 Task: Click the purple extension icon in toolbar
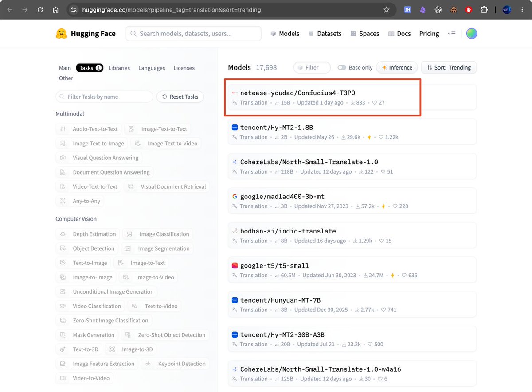click(x=423, y=10)
